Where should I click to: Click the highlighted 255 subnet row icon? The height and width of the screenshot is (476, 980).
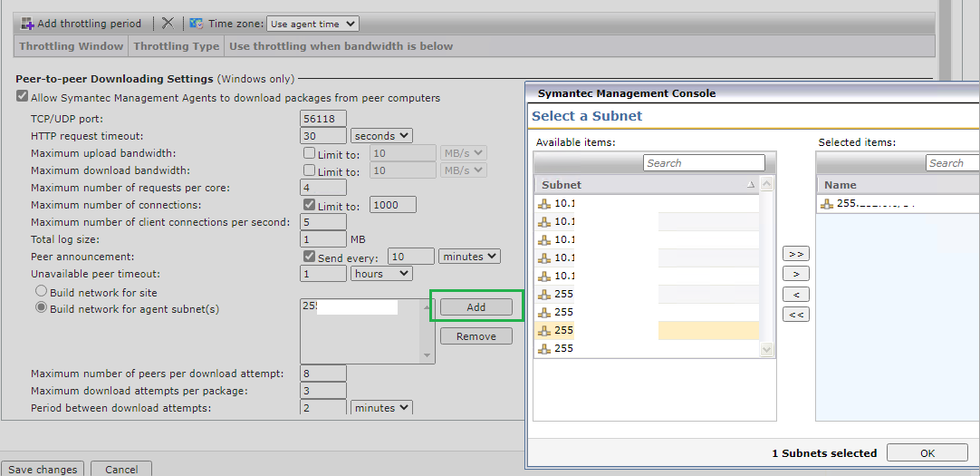tap(545, 330)
